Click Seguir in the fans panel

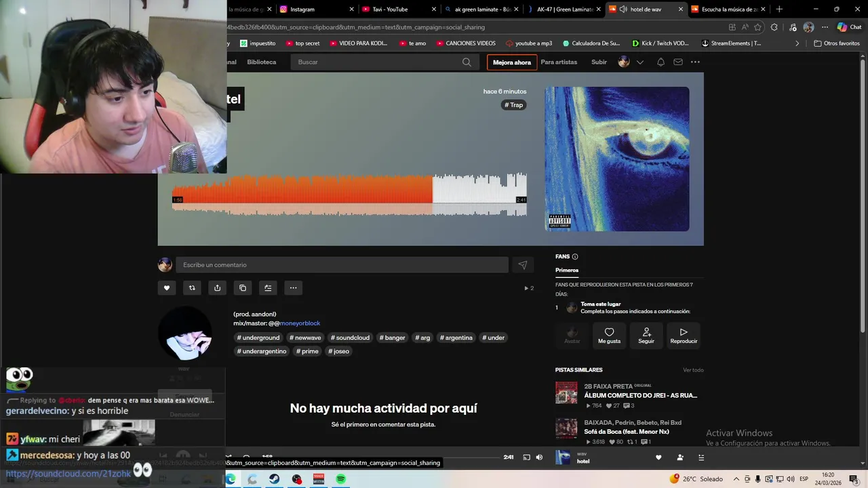(x=646, y=335)
